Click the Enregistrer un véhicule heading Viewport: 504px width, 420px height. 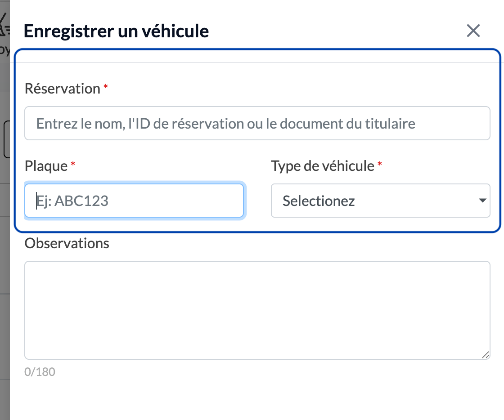[117, 31]
